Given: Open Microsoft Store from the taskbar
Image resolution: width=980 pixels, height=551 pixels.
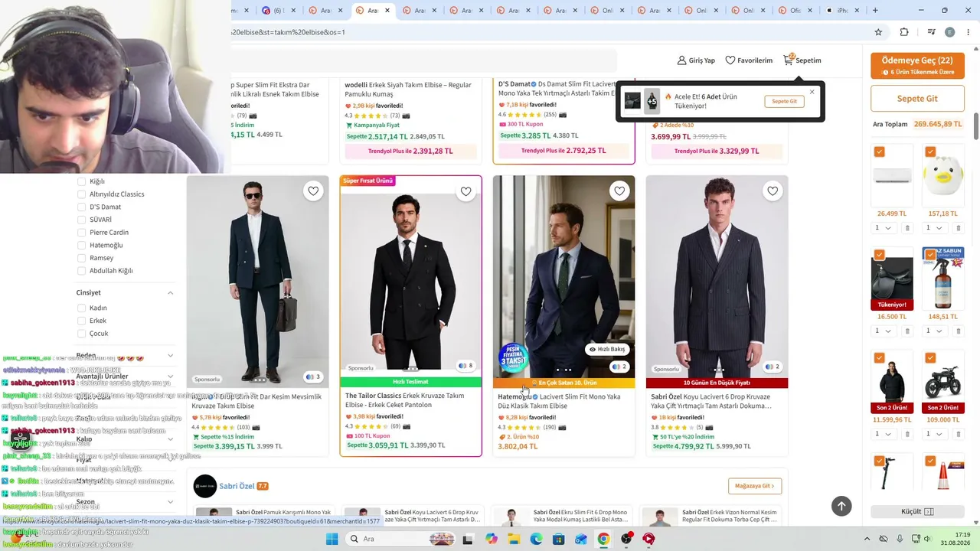Looking at the screenshot, I should [x=559, y=539].
